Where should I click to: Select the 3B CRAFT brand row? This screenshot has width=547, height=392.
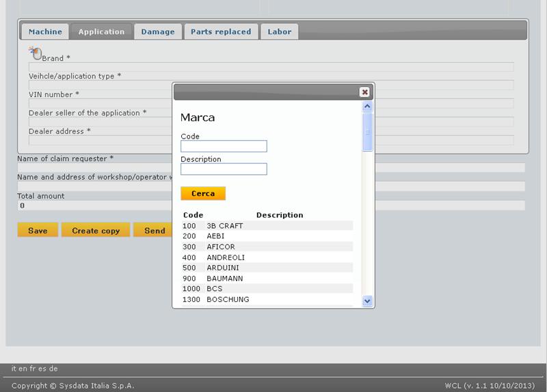tap(267, 226)
